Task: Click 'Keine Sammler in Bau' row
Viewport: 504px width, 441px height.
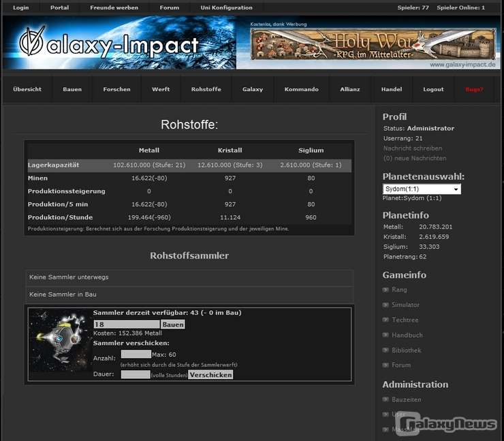Action: click(189, 295)
